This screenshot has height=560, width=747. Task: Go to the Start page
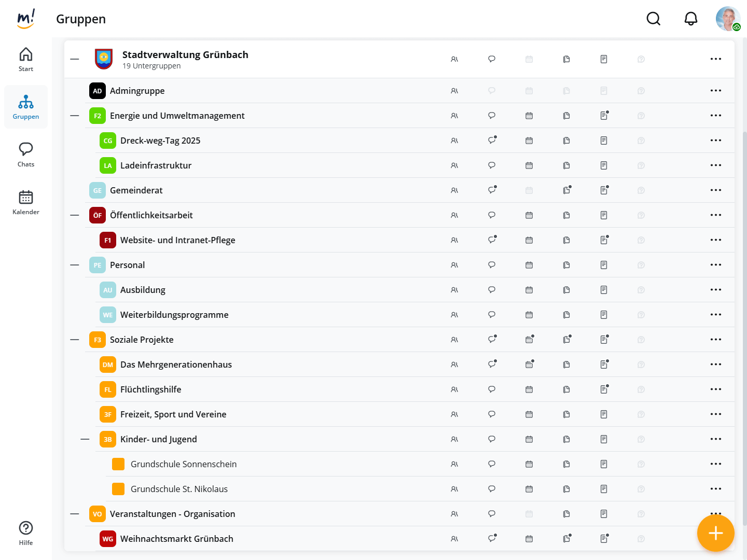click(26, 60)
